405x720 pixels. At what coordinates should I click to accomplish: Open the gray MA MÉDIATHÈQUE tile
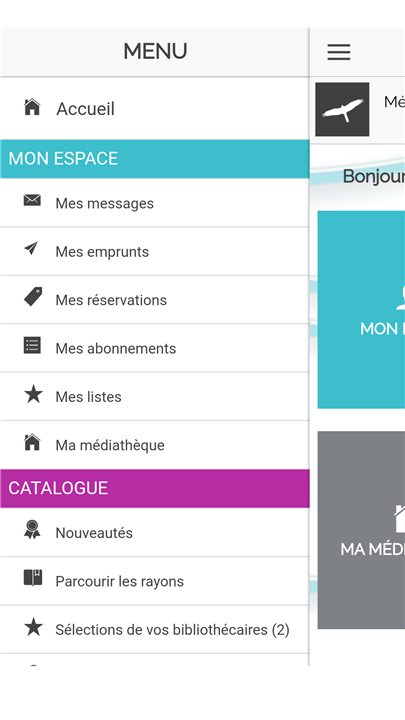[x=361, y=530]
